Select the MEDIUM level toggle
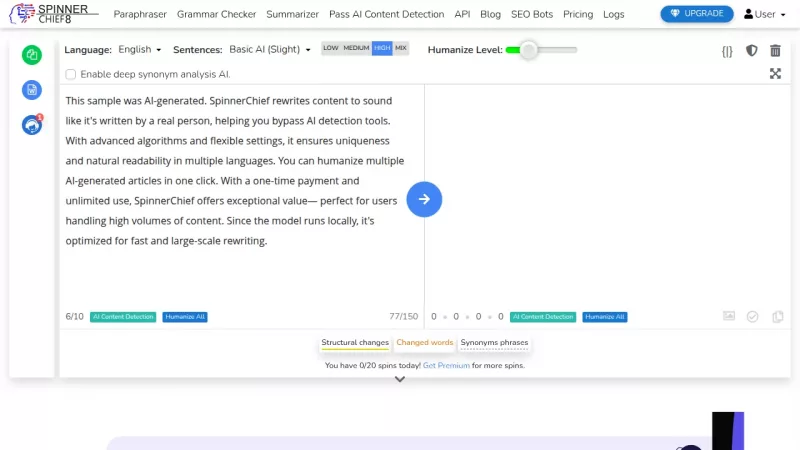The image size is (800, 450). click(x=356, y=48)
